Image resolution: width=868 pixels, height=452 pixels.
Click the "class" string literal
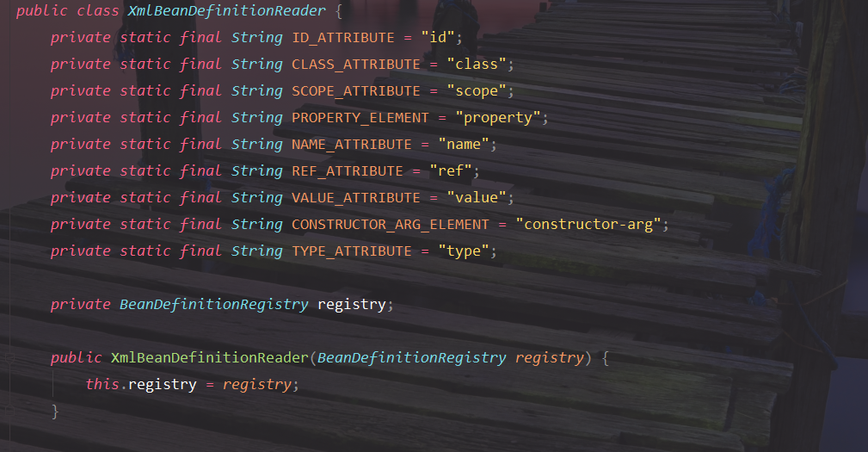pyautogui.click(x=477, y=65)
